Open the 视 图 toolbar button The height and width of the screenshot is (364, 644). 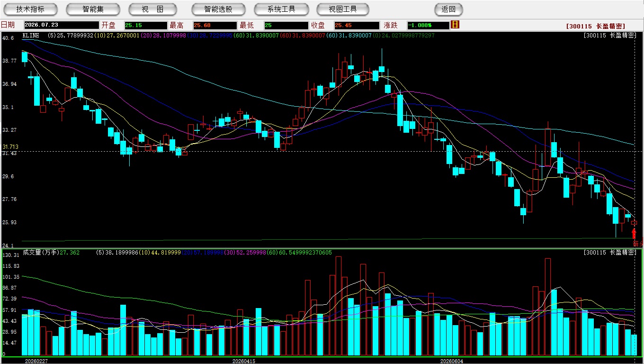[152, 9]
